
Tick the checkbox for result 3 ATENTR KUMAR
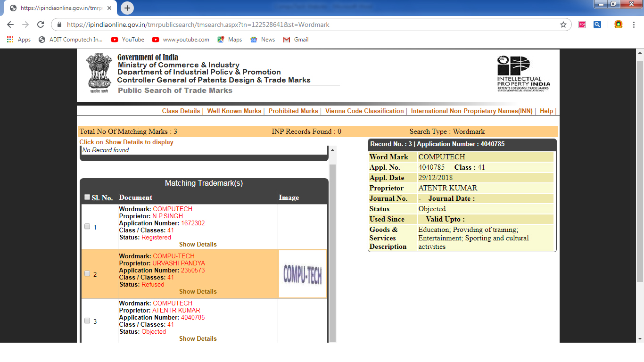click(x=87, y=321)
